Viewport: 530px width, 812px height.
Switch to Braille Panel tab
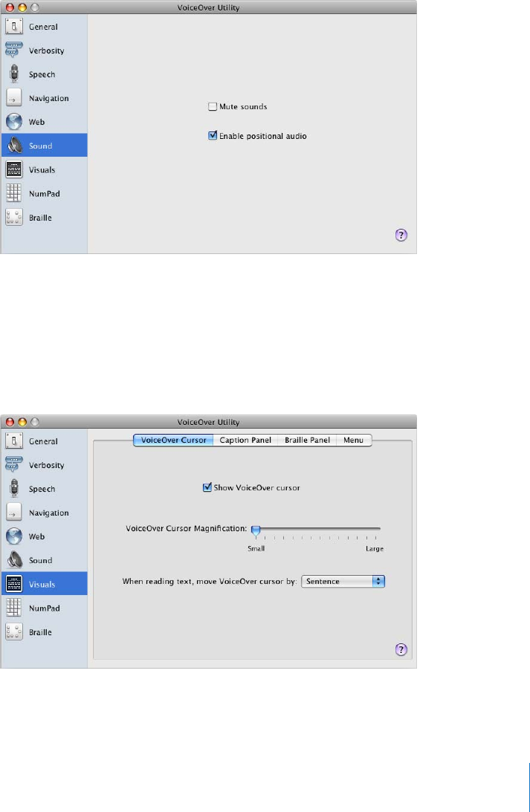click(x=307, y=441)
